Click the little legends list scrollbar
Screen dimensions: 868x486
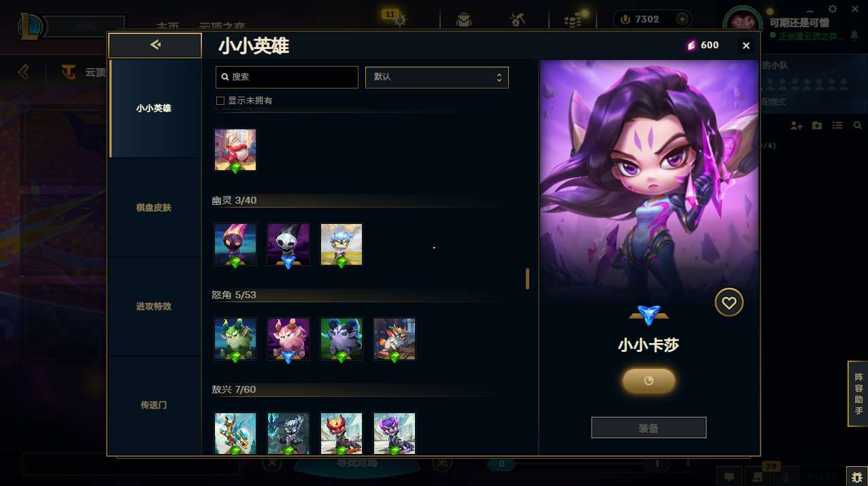click(x=527, y=279)
